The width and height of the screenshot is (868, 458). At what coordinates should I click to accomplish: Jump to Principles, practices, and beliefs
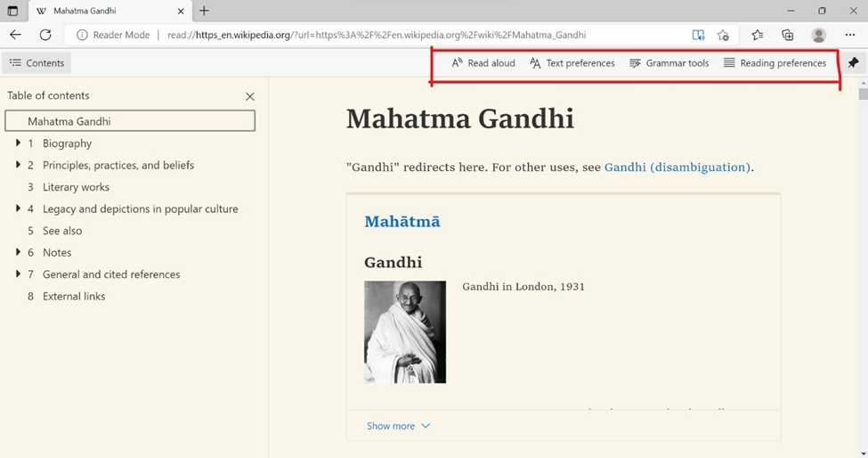pos(118,165)
